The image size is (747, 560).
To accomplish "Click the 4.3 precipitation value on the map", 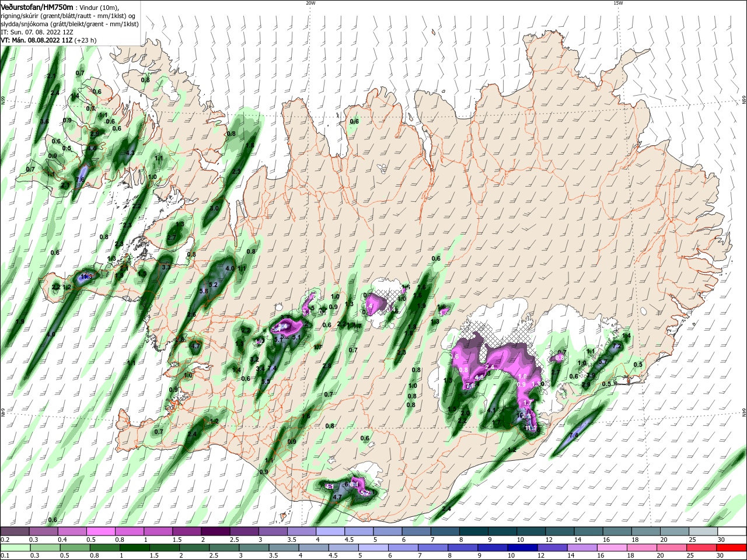I will 130,153.
